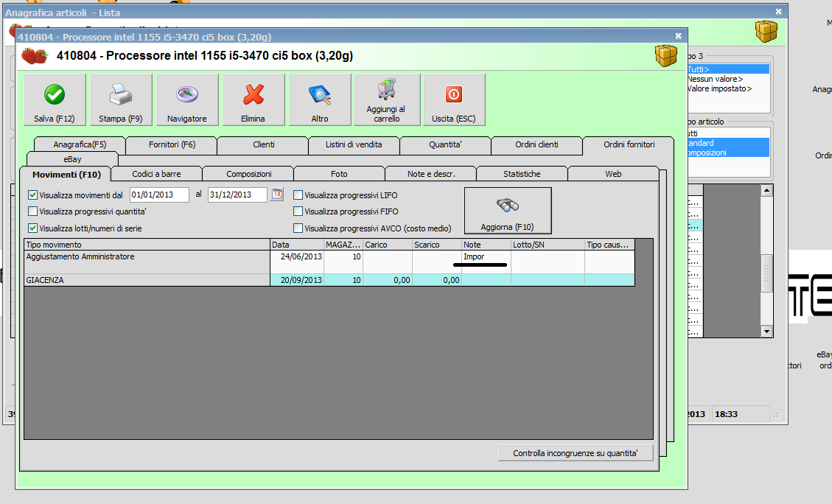Click the Stampa (F9) printer button
Image resolution: width=832 pixels, height=504 pixels.
pyautogui.click(x=121, y=99)
